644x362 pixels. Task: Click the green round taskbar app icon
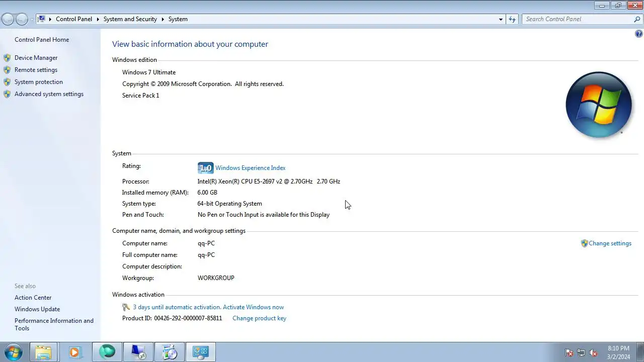pyautogui.click(x=107, y=352)
